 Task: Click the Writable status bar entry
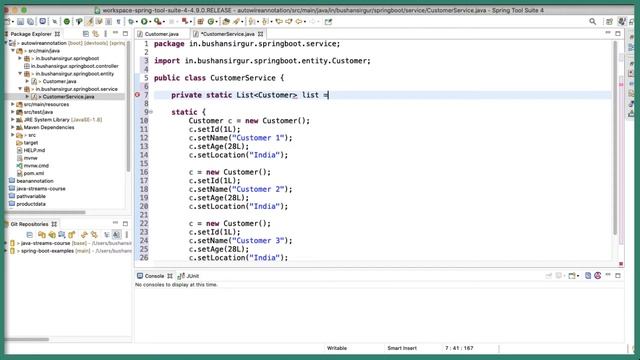(337, 348)
